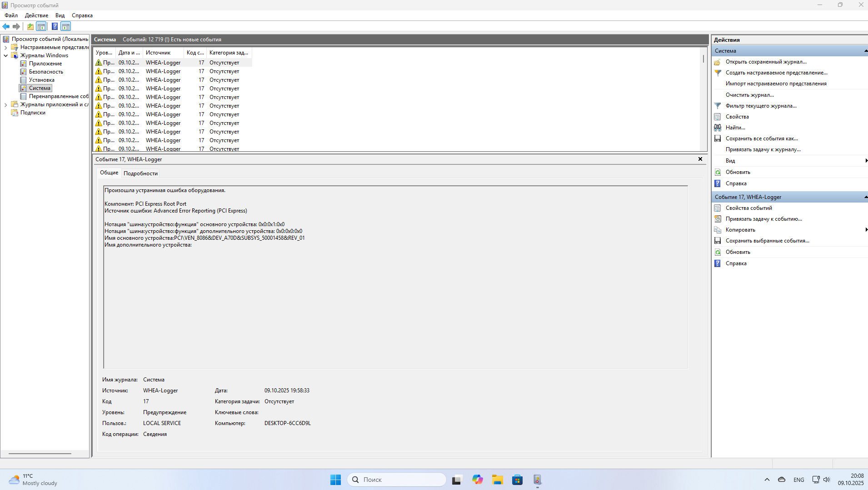Image resolution: width=868 pixels, height=490 pixels.
Task: Select the 'Подписки' tree item
Action: pyautogui.click(x=33, y=113)
